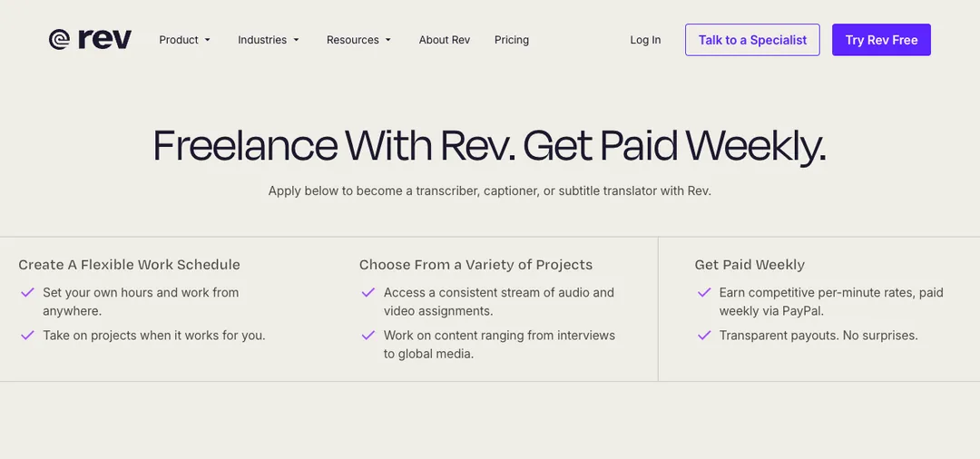980x459 pixels.
Task: Click the 'Apply below to become a transcriber' subtitle
Action: click(x=490, y=191)
